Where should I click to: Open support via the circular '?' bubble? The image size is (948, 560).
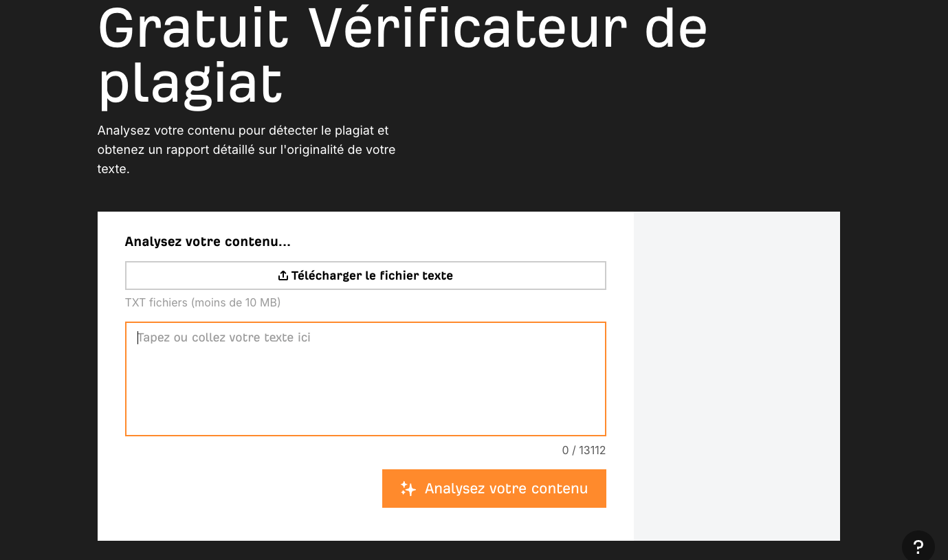[918, 546]
